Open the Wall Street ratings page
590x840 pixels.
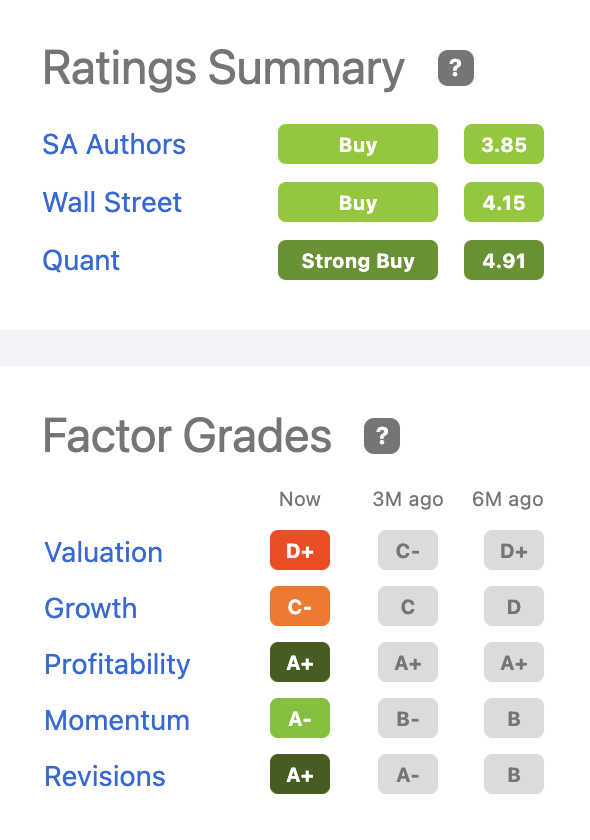(x=112, y=203)
